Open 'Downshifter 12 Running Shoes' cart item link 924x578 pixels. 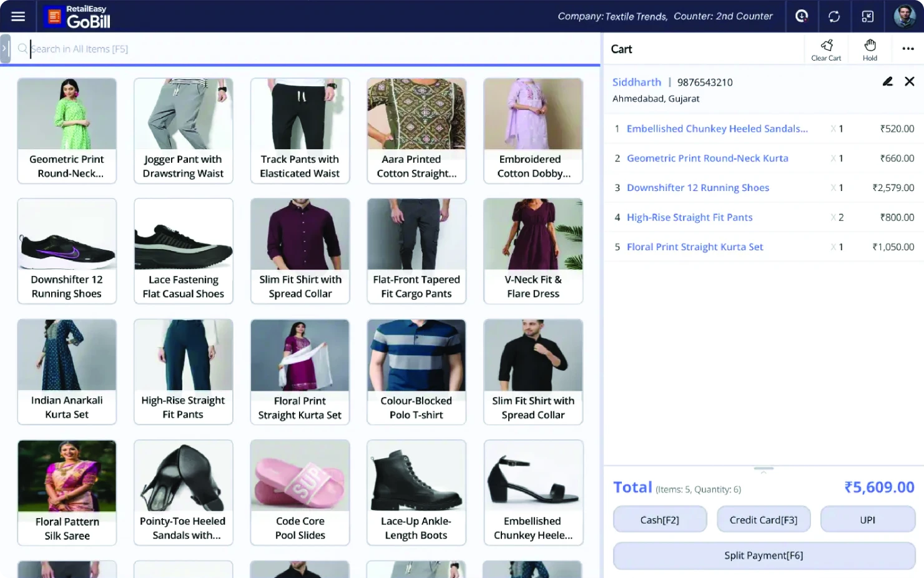697,187
